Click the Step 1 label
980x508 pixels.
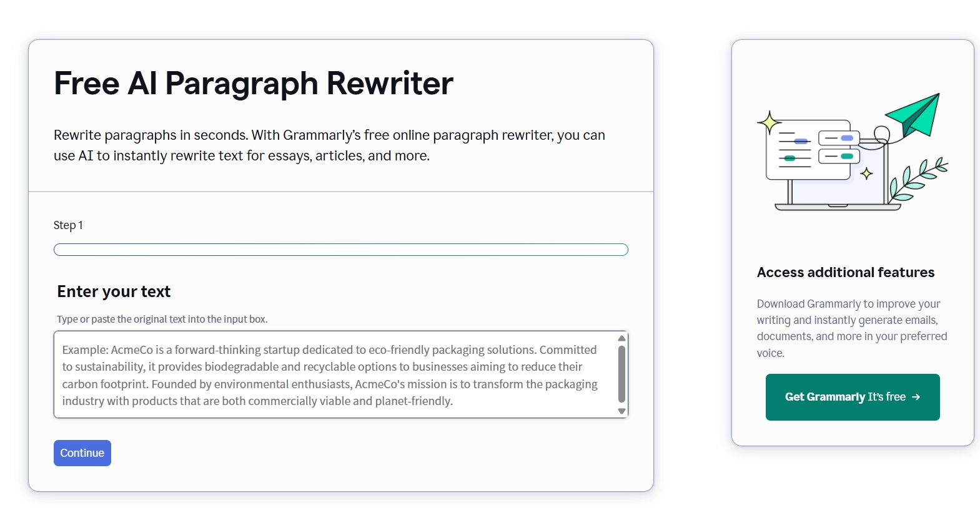coord(68,225)
